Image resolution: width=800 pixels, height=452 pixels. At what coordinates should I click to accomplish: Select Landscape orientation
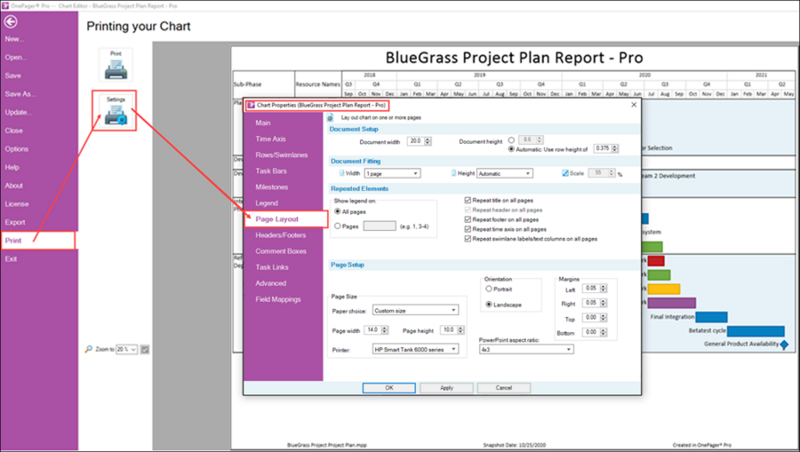click(489, 305)
